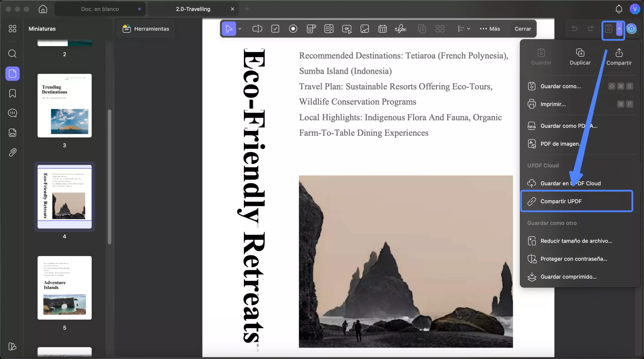This screenshot has height=359, width=644.
Task: Click Duplicar in save panel
Action: point(580,57)
